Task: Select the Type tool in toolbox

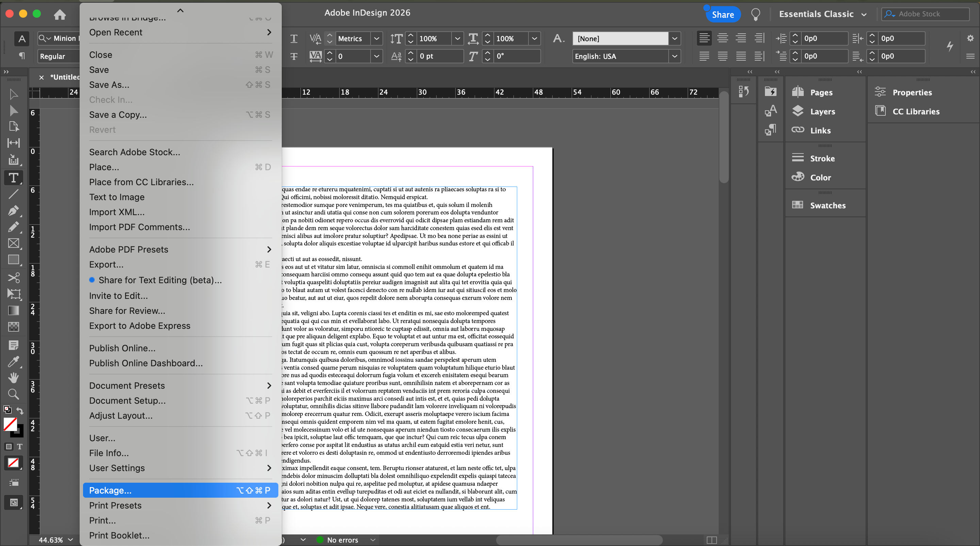Action: pyautogui.click(x=13, y=178)
